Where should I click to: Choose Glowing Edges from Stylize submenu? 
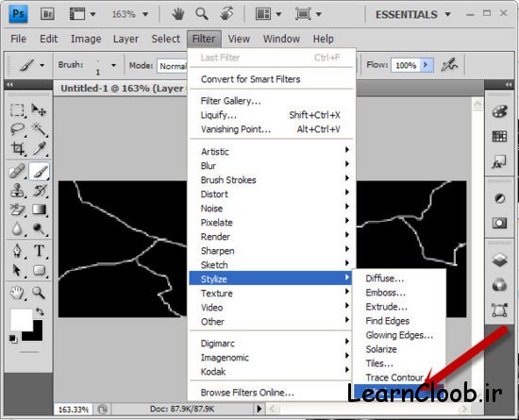pyautogui.click(x=399, y=335)
